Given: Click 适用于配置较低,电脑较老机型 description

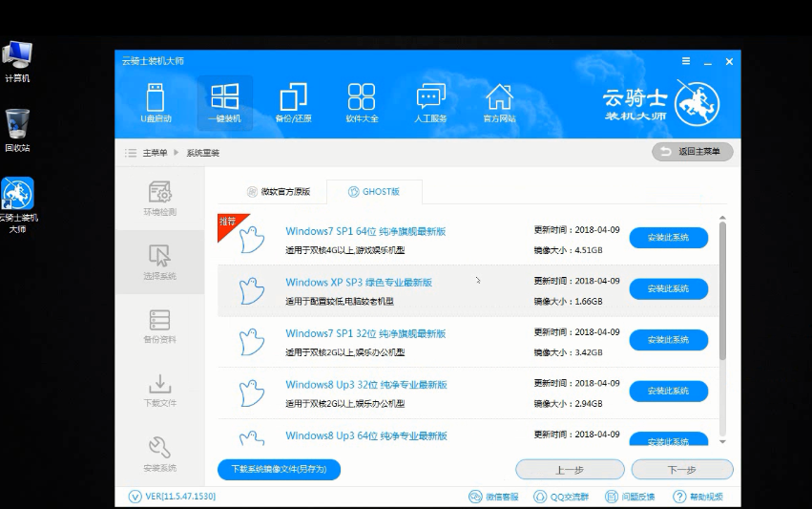Looking at the screenshot, I should tap(340, 301).
